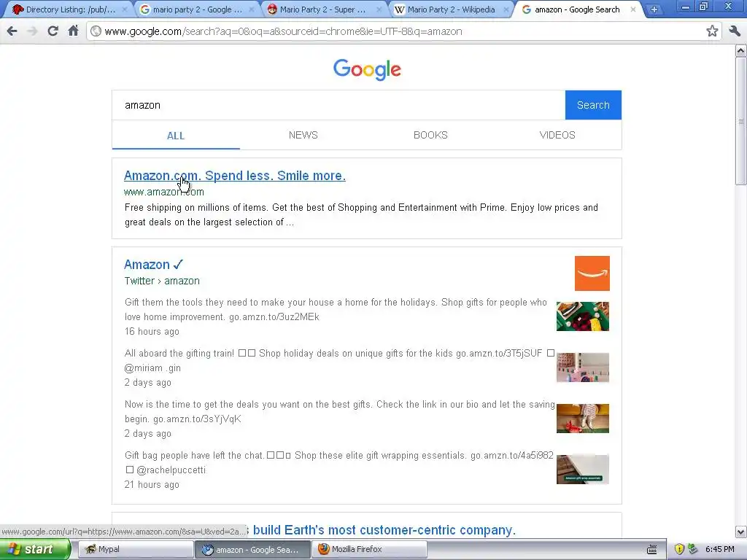Close the amazon Google Search tab
The height and width of the screenshot is (560, 747).
point(632,9)
